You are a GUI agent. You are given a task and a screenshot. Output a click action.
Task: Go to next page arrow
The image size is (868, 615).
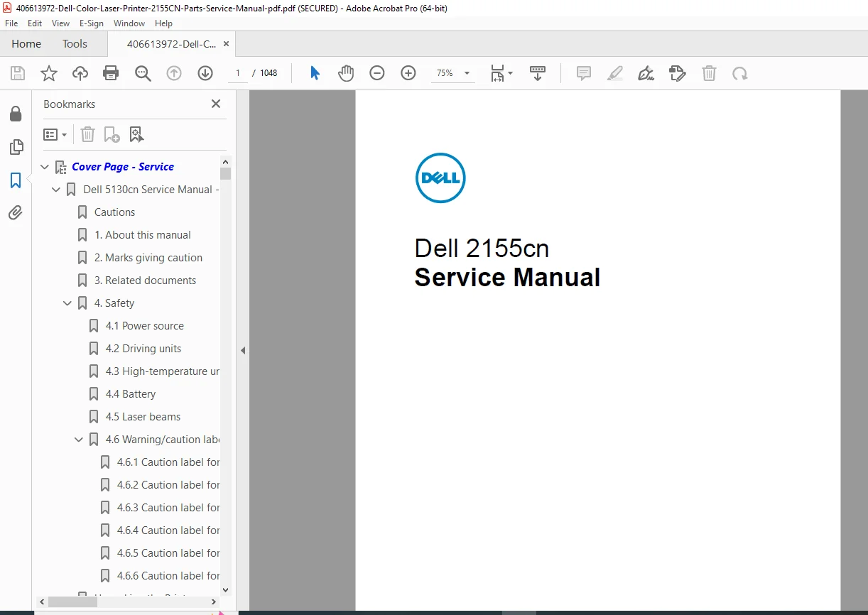pyautogui.click(x=205, y=73)
